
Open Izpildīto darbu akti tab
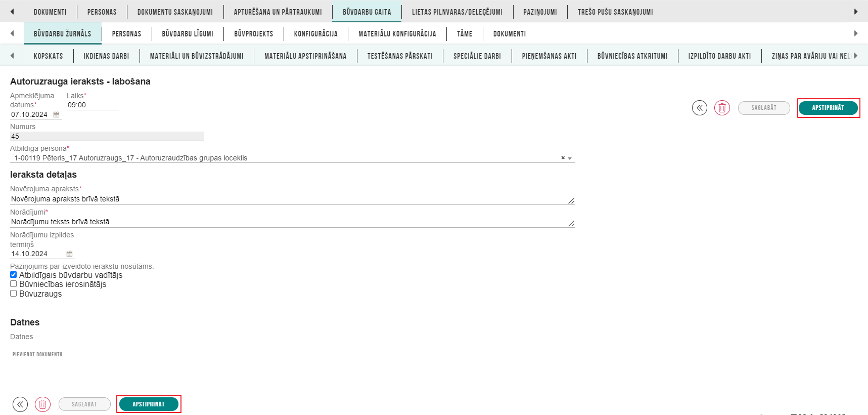pos(719,56)
